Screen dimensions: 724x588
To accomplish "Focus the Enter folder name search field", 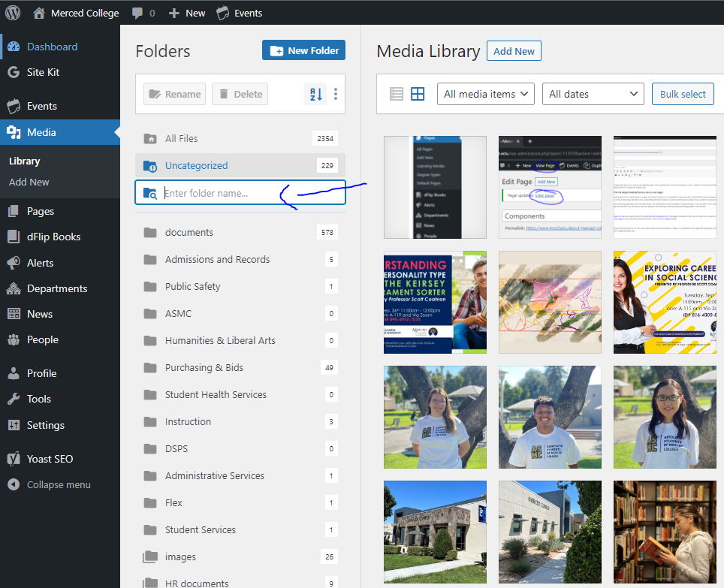I will (x=240, y=193).
